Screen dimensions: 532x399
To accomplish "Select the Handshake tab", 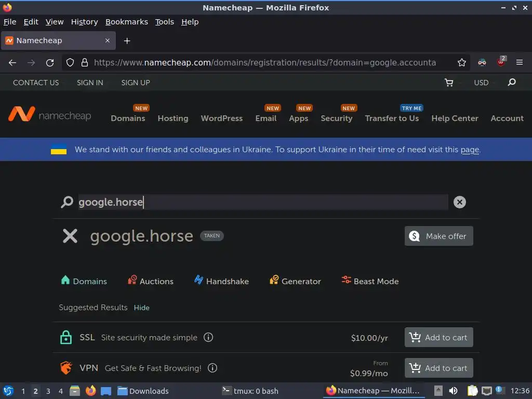I will (x=221, y=281).
